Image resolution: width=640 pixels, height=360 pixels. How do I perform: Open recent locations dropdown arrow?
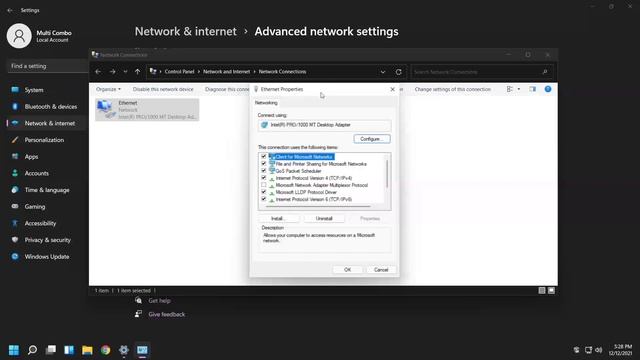[x=125, y=72]
